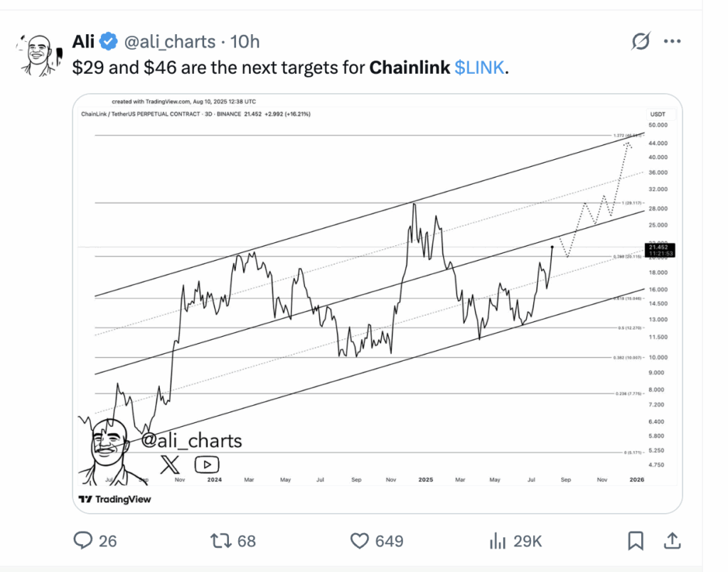Click the 29K views count
The height and width of the screenshot is (572, 728).
pos(528,541)
